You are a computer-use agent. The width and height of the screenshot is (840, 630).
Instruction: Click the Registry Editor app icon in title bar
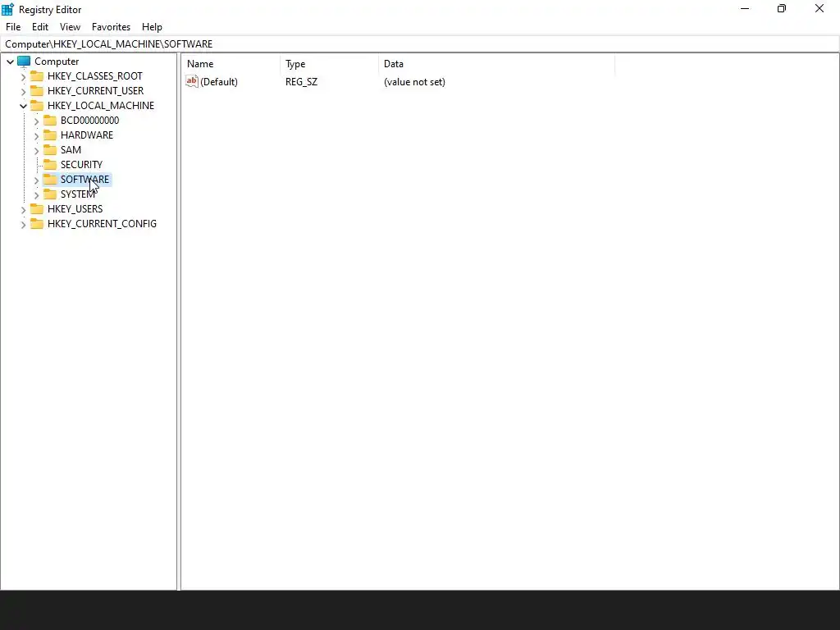7,9
